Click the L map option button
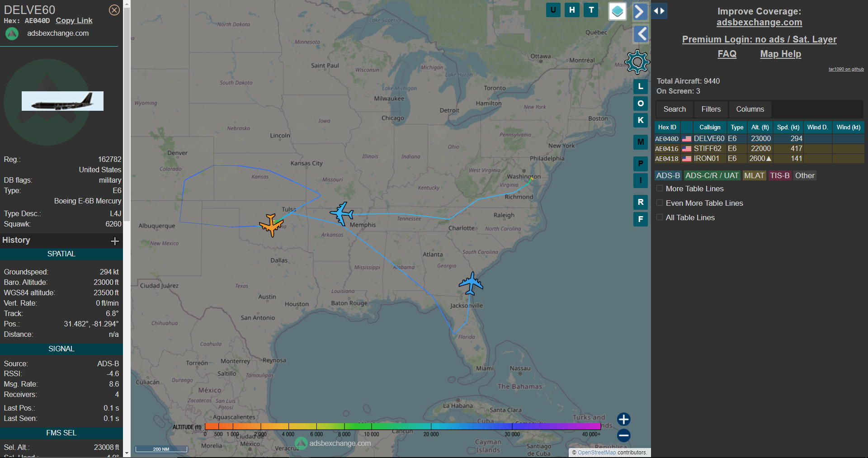 641,86
